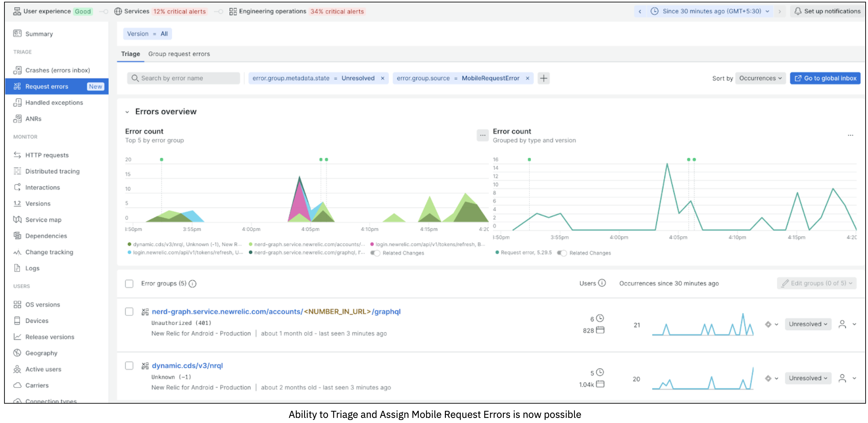Select Handled exceptions in sidebar

pos(54,102)
